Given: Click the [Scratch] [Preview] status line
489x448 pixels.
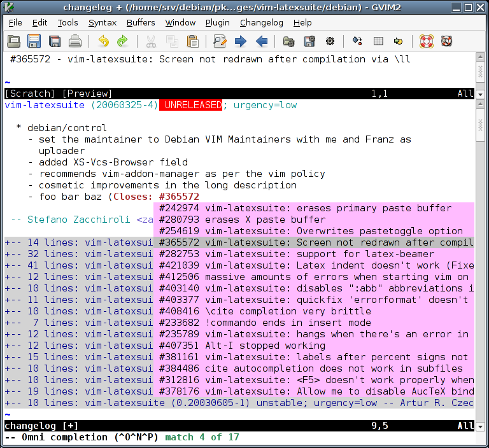Looking at the screenshot, I should click(x=239, y=94).
